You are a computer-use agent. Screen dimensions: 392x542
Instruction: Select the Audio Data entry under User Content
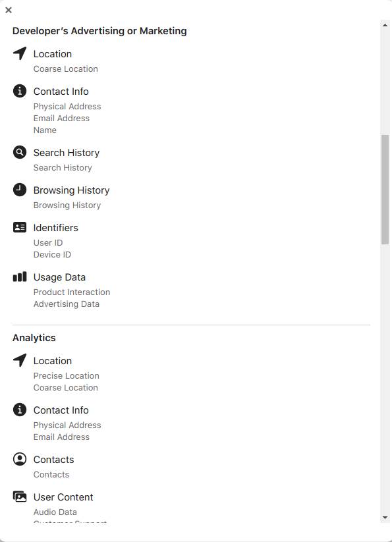(x=55, y=512)
